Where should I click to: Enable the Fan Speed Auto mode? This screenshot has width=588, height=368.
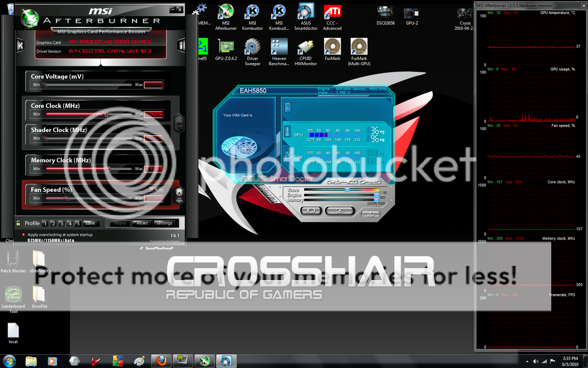157,190
